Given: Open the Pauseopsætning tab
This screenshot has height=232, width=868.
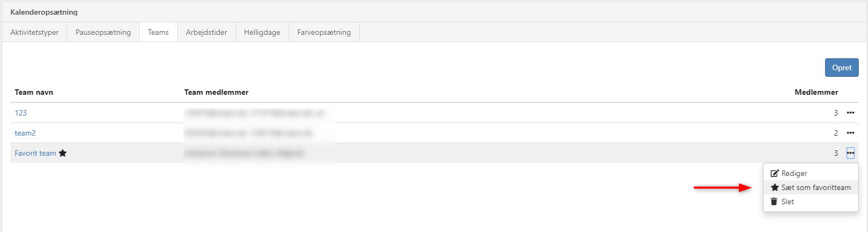Looking at the screenshot, I should 103,32.
